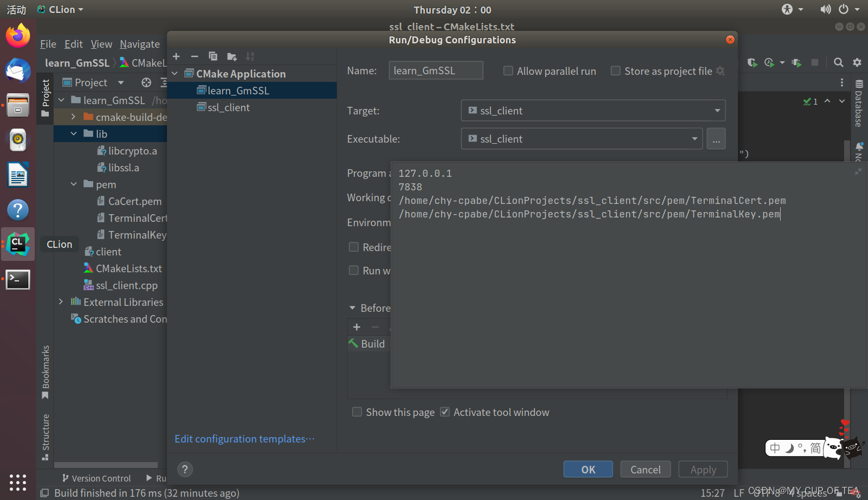Open the View menu
The height and width of the screenshot is (500, 868).
pos(101,44)
